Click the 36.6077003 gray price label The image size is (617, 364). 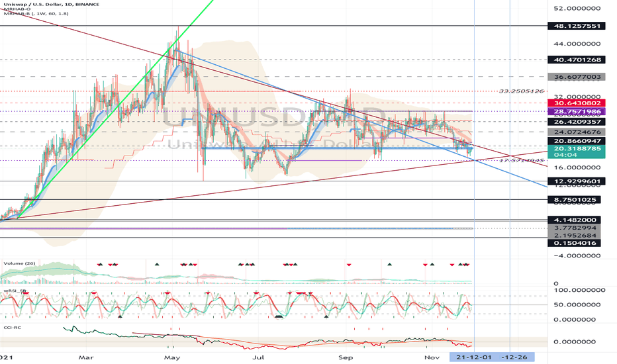[x=577, y=77]
